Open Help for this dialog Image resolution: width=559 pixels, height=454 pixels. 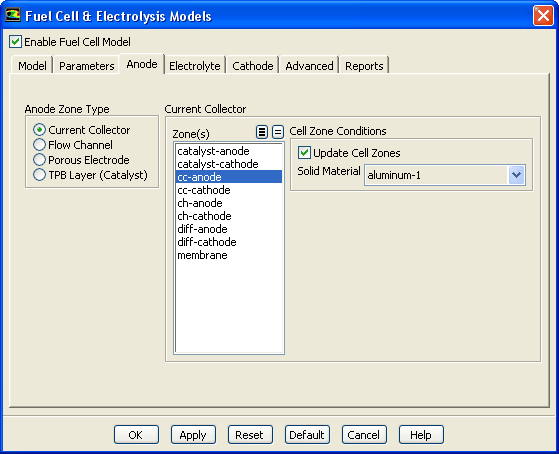[421, 435]
